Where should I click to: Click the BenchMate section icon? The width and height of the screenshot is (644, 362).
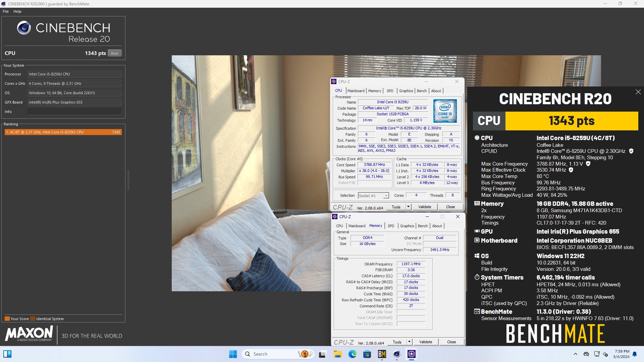[x=477, y=311]
